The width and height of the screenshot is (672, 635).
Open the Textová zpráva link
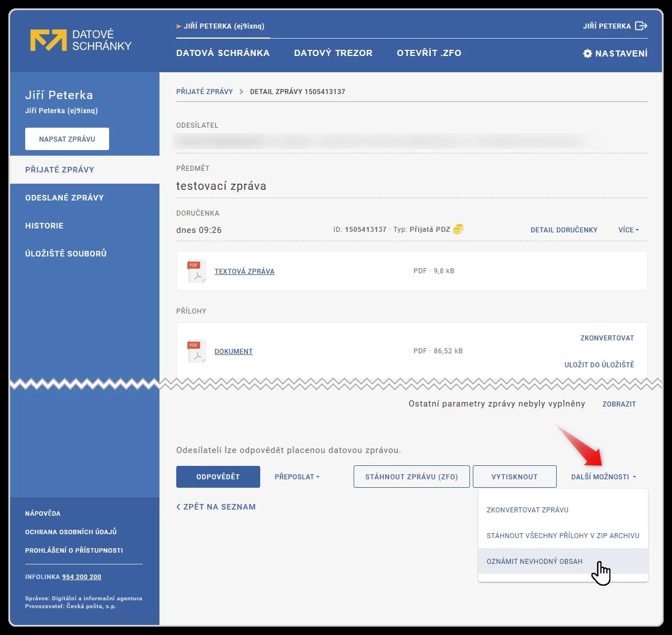pos(245,272)
